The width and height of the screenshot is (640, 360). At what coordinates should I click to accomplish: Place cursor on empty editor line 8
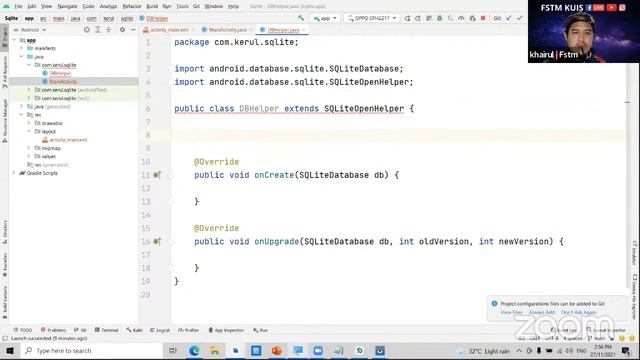coord(398,135)
